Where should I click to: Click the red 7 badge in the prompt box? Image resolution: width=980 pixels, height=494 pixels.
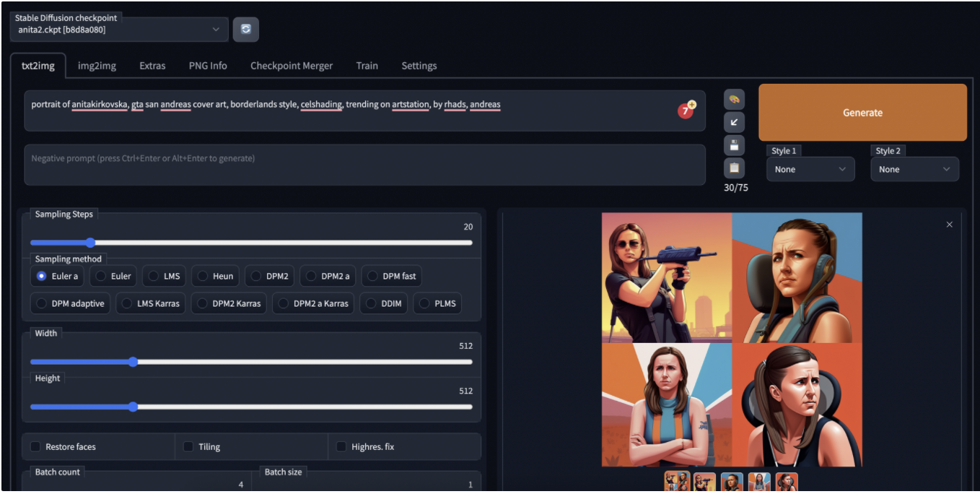(686, 111)
